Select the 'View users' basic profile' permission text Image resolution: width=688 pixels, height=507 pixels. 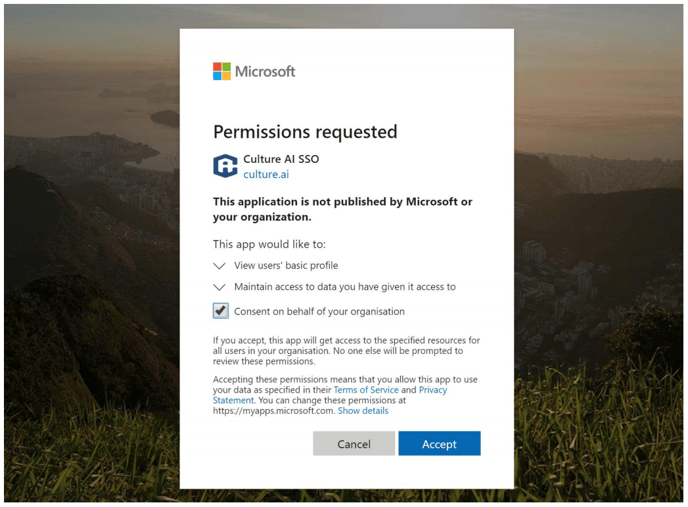286,266
